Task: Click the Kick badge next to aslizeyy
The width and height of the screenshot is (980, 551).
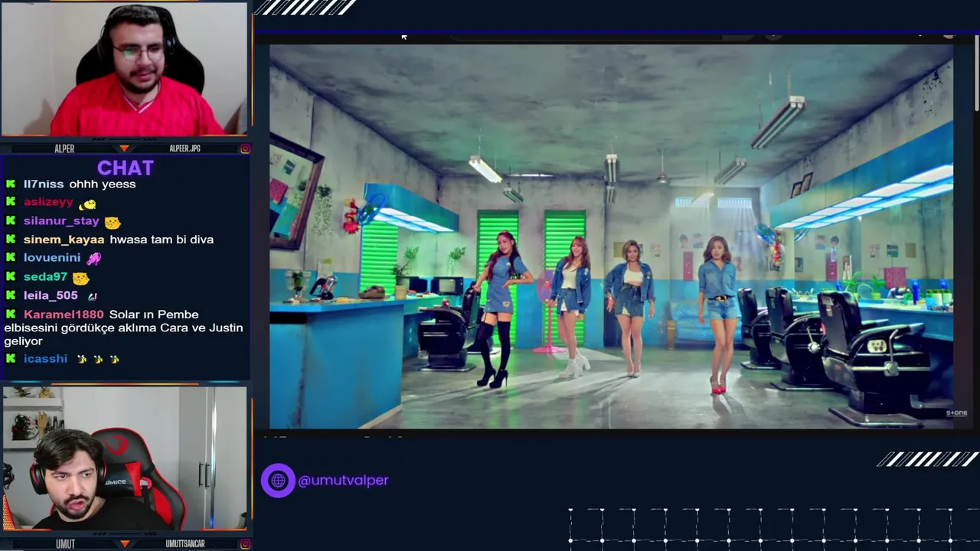Action: 11,202
